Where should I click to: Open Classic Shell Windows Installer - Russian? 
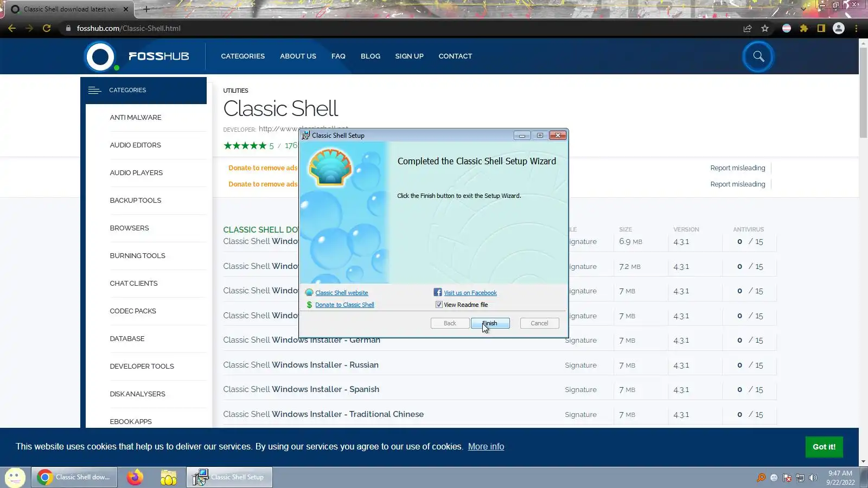tap(301, 365)
